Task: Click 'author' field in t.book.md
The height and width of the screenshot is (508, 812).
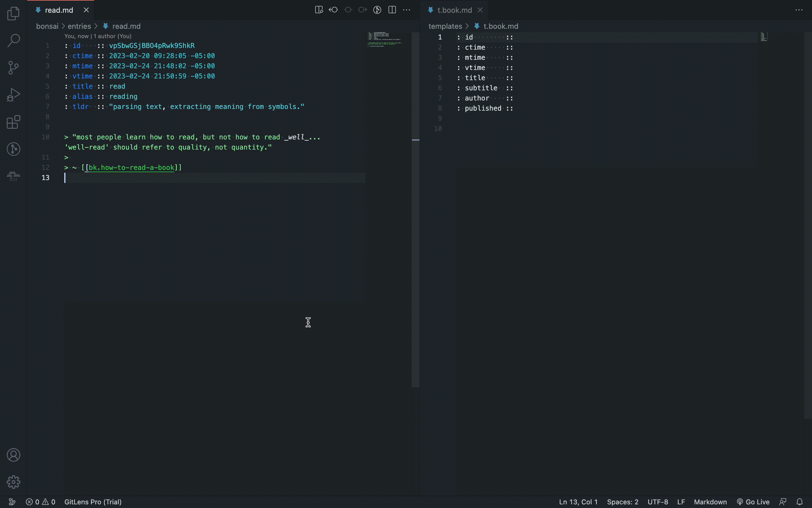Action: (477, 98)
